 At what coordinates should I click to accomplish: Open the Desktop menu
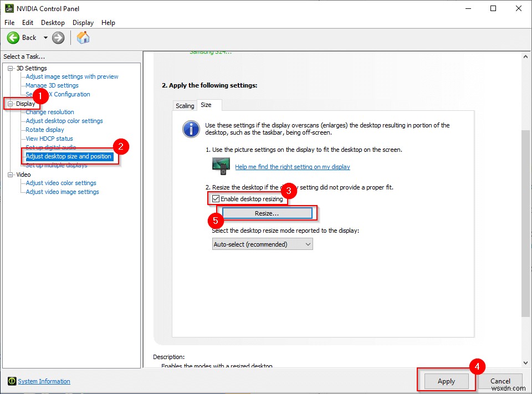tap(53, 23)
